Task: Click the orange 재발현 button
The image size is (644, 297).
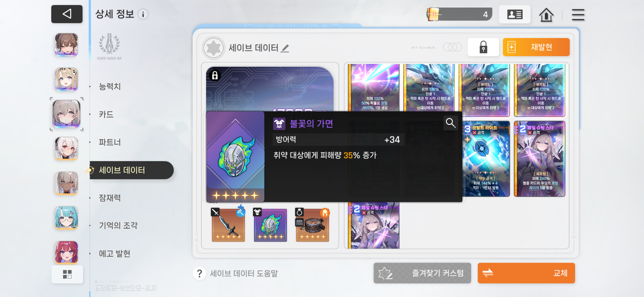Action: pyautogui.click(x=536, y=47)
